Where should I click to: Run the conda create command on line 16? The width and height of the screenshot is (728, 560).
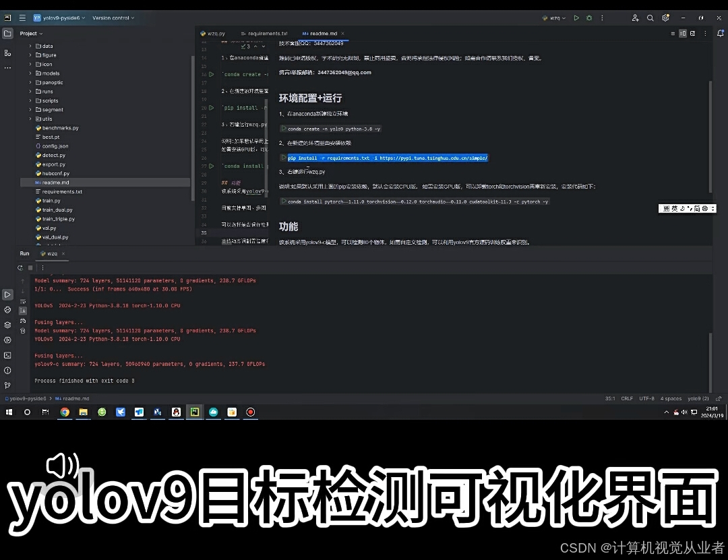211,74
